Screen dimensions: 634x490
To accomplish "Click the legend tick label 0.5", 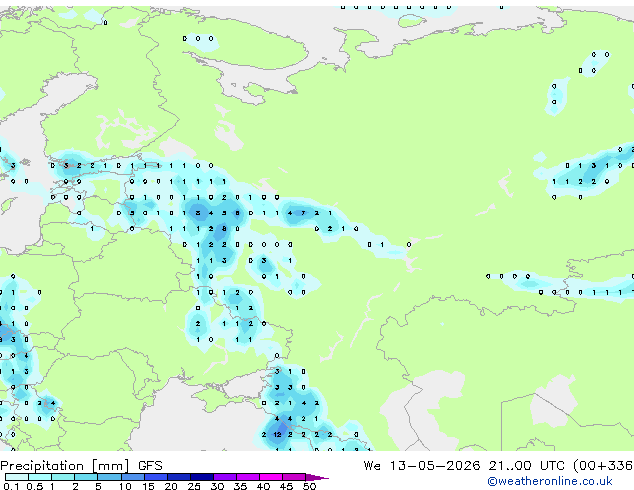I will (x=35, y=486).
